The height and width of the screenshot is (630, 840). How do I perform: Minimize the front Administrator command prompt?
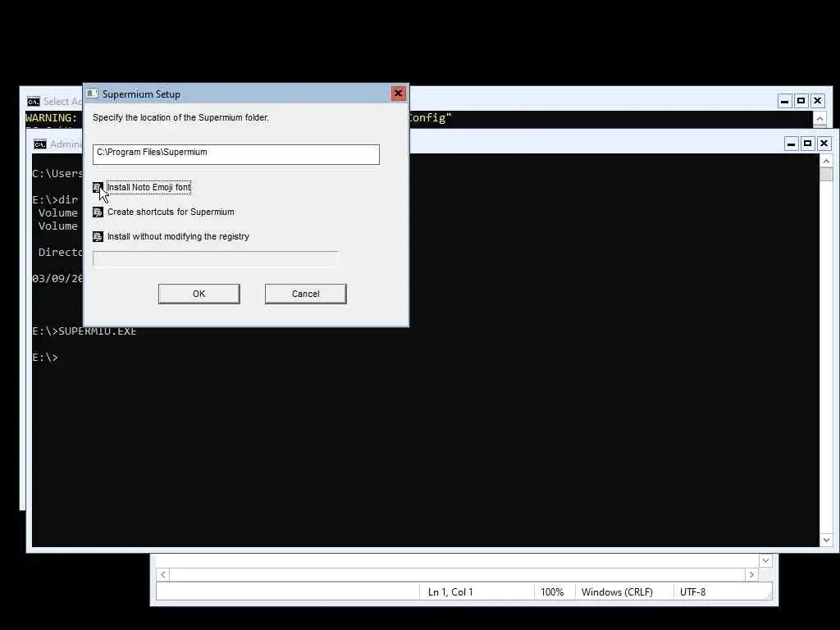pyautogui.click(x=792, y=144)
